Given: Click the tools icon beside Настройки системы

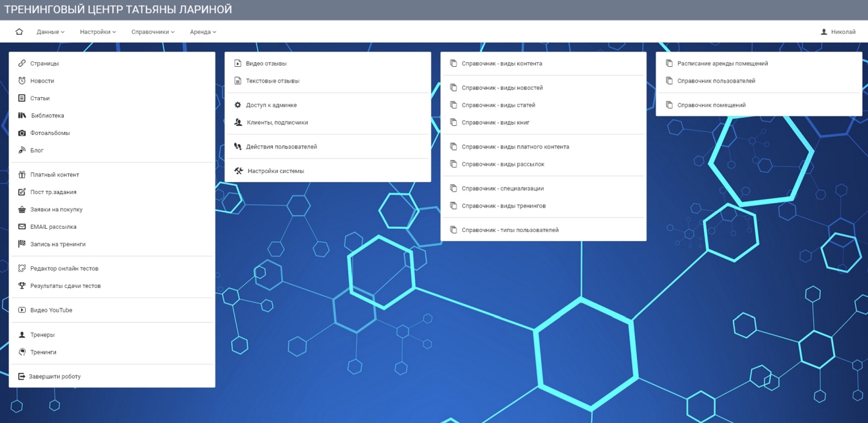Looking at the screenshot, I should click(238, 171).
